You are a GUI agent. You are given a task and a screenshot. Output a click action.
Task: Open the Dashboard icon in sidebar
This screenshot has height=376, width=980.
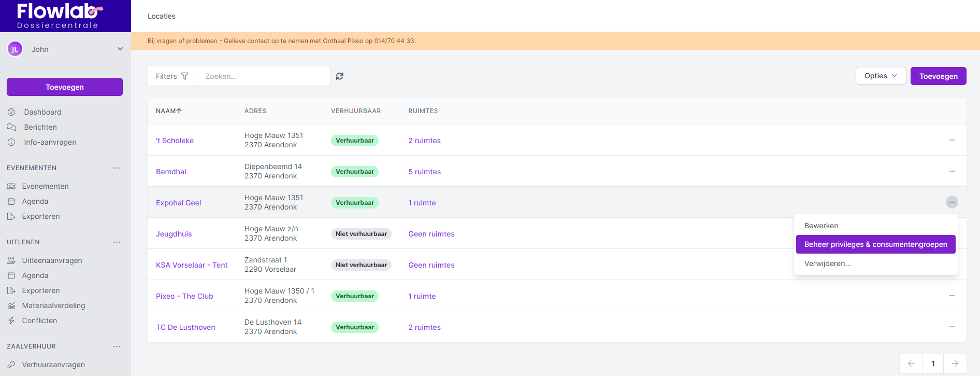tap(11, 112)
